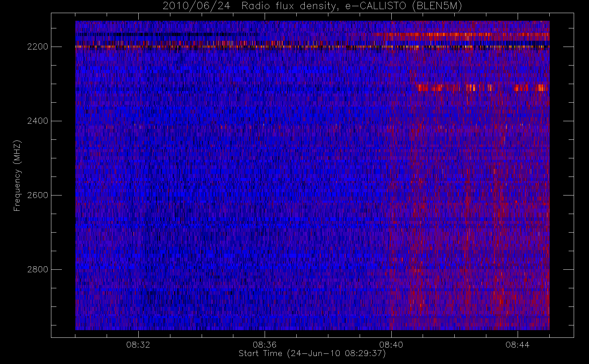Click the plot title '2010/06/24 Radio flux density'
Viewport: 589px width, 364px height.
pos(312,6)
